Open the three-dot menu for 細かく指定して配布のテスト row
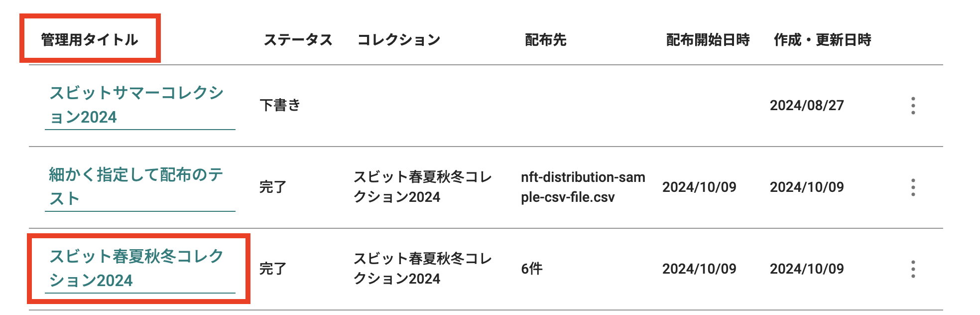Screen dimensions: 980x315 pyautogui.click(x=913, y=187)
